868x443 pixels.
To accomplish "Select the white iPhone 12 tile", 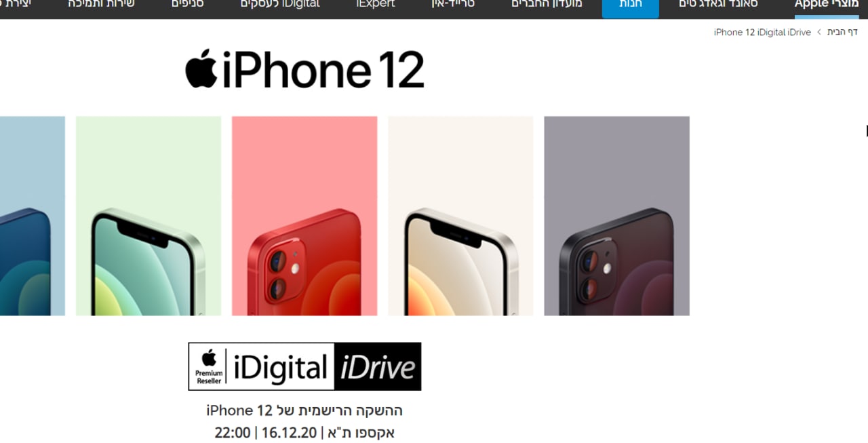I will click(x=460, y=216).
